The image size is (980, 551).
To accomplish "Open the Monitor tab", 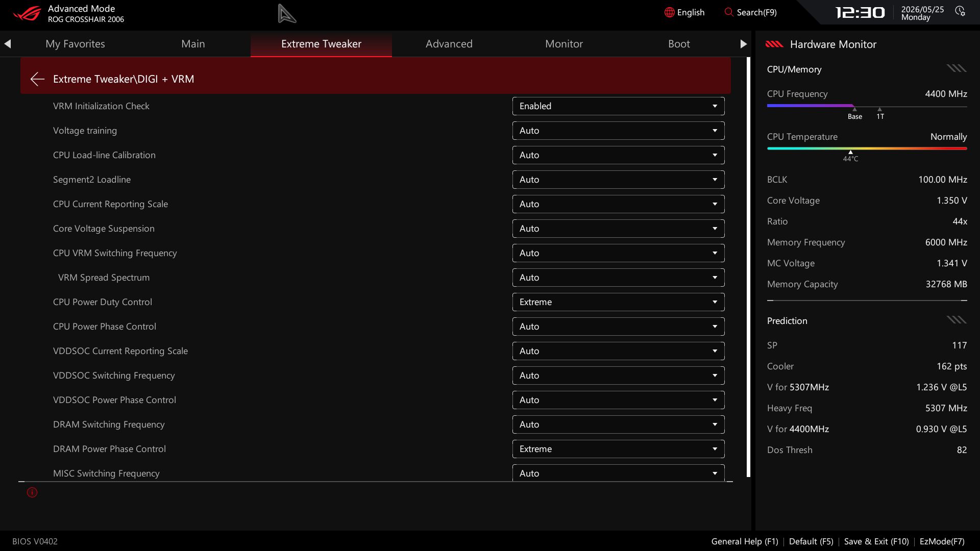I will 564,44.
